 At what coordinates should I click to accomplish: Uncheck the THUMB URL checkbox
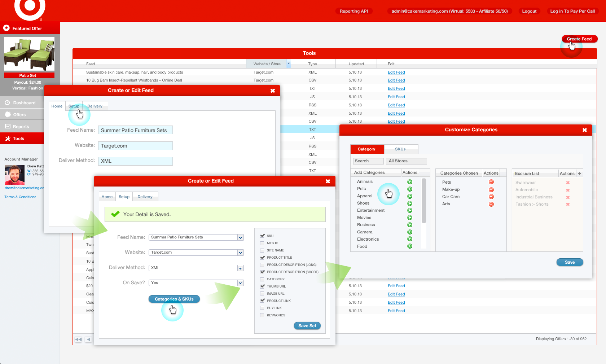pyautogui.click(x=262, y=286)
